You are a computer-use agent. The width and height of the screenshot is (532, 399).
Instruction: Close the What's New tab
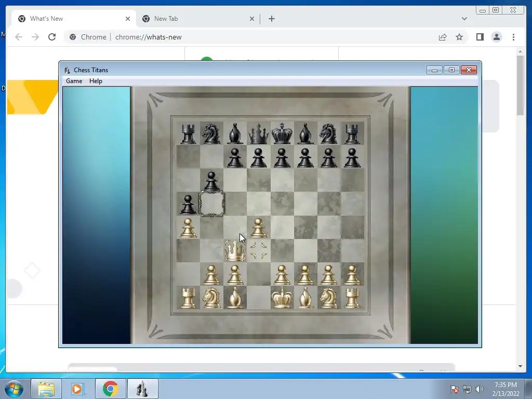[128, 19]
